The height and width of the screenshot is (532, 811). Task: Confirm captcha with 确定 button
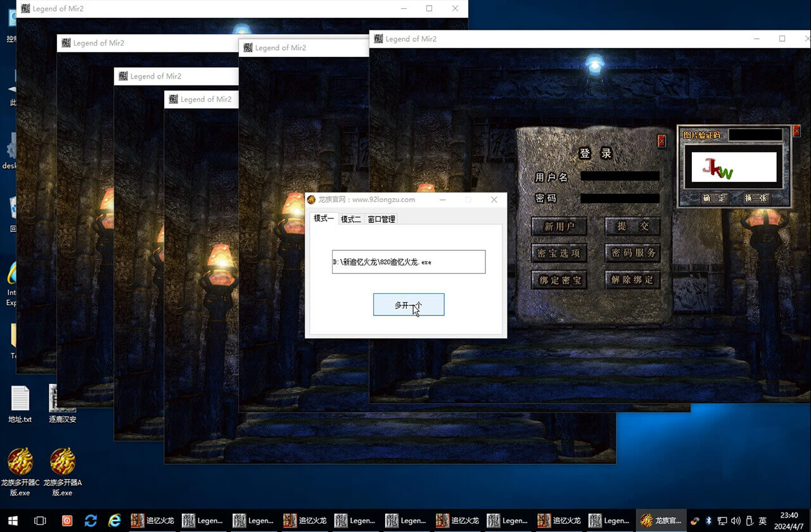click(x=714, y=198)
